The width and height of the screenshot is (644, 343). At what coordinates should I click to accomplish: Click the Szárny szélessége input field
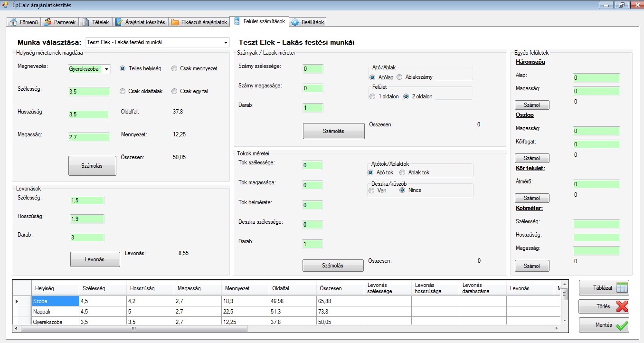pos(313,69)
